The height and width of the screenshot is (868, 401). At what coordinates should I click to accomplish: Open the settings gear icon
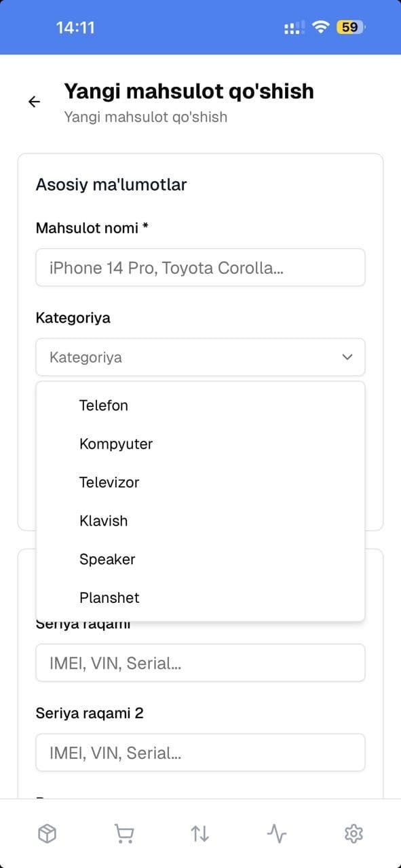[x=354, y=833]
